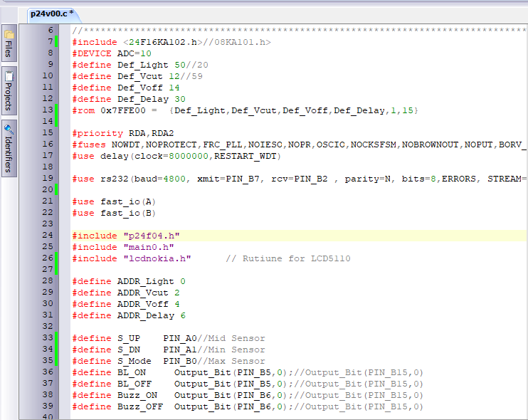Click line number 36 in the gutter

click(x=48, y=372)
